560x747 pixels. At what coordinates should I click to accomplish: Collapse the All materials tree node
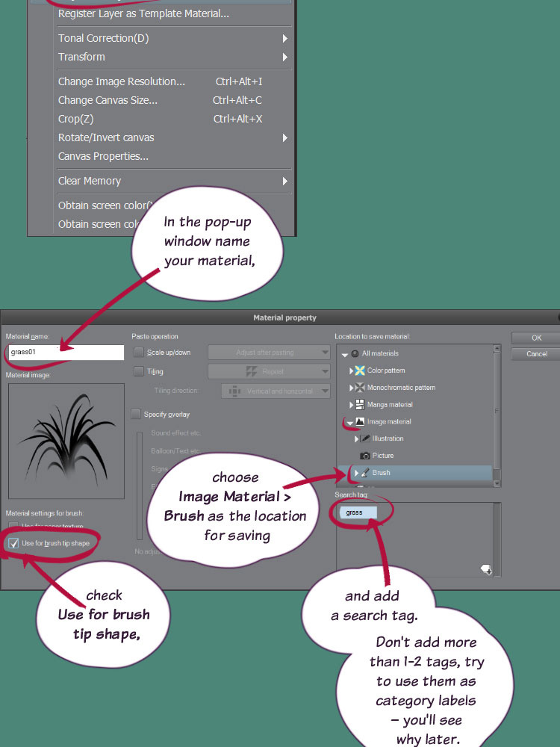pos(343,353)
